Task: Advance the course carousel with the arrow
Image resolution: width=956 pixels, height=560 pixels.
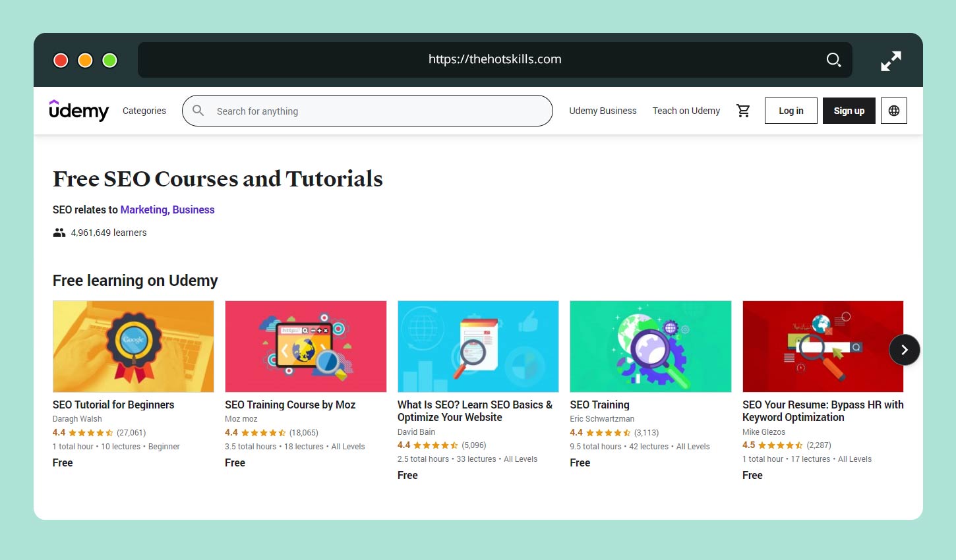Action: tap(904, 350)
